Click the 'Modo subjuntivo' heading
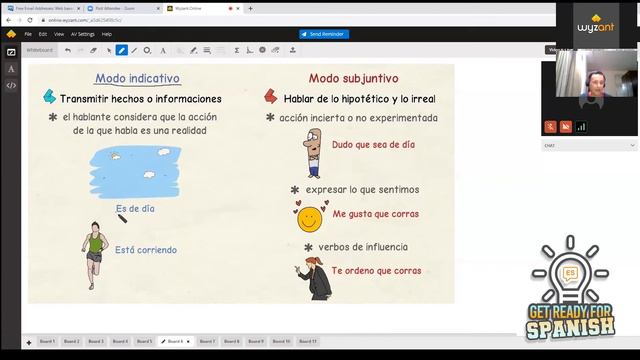 (353, 78)
